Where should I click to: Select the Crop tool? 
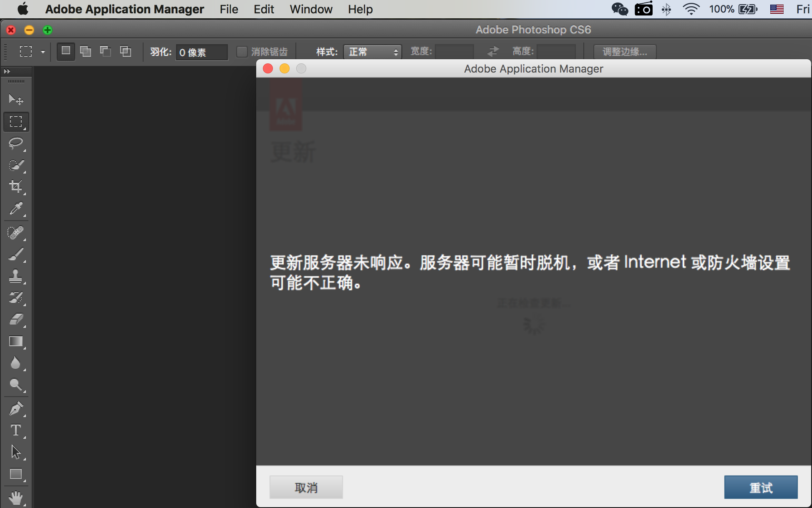click(x=16, y=186)
